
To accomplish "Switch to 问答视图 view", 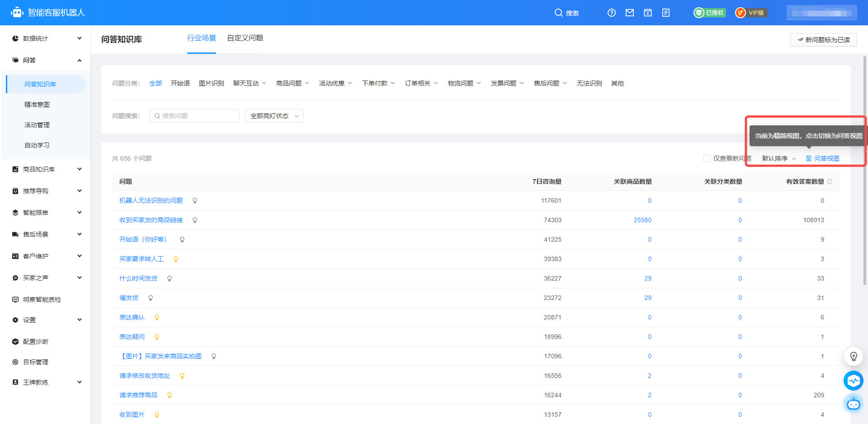I will (x=823, y=158).
